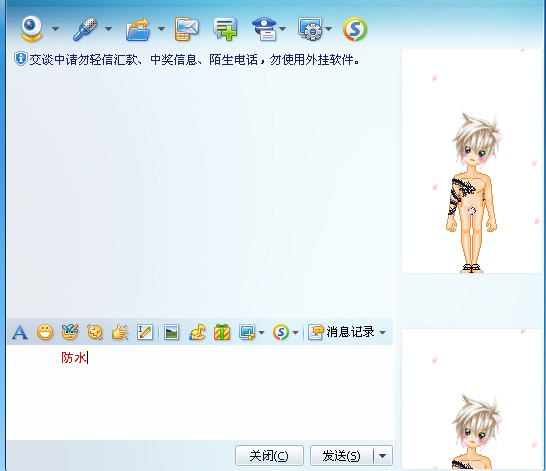The width and height of the screenshot is (546, 471).
Task: Send a gift using the gift box icon
Action: [222, 332]
